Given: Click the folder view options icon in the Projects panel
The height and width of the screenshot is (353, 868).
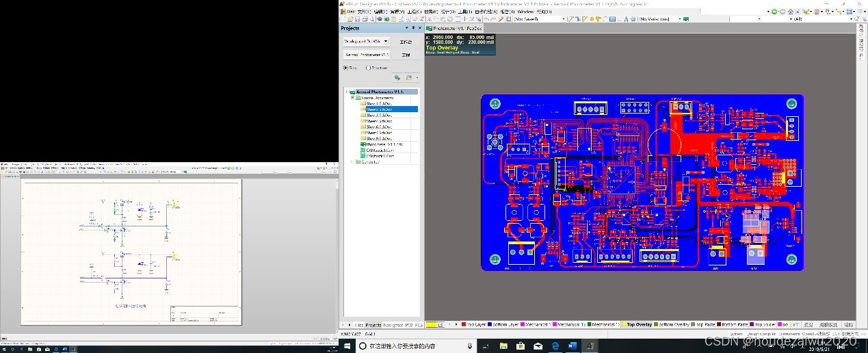Looking at the screenshot, I should point(410,78).
